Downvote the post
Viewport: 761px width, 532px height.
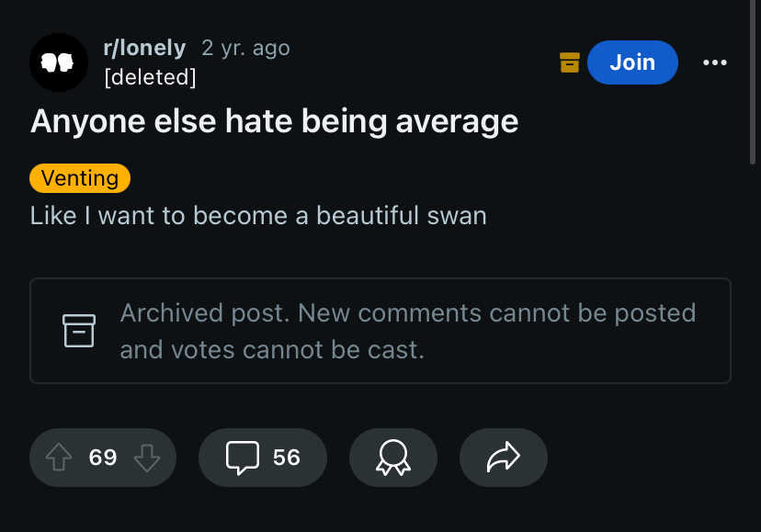147,458
